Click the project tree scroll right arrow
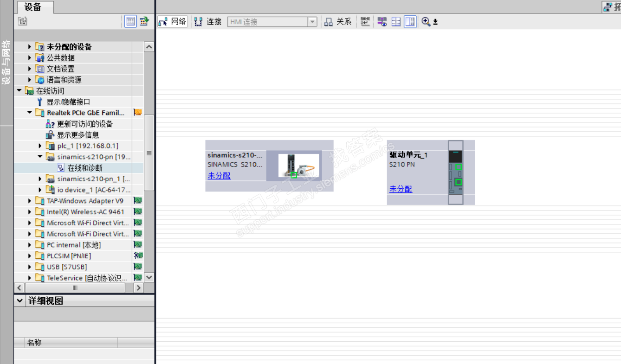This screenshot has height=364, width=621. pos(138,288)
